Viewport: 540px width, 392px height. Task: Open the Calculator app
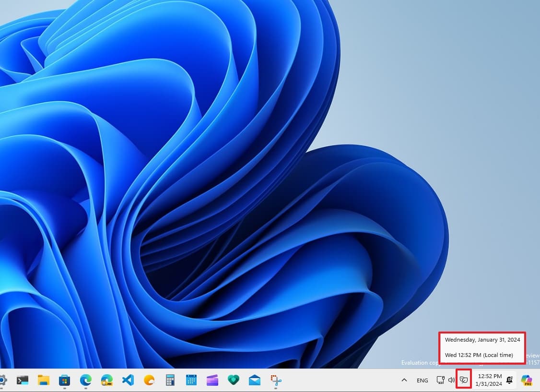coord(170,380)
